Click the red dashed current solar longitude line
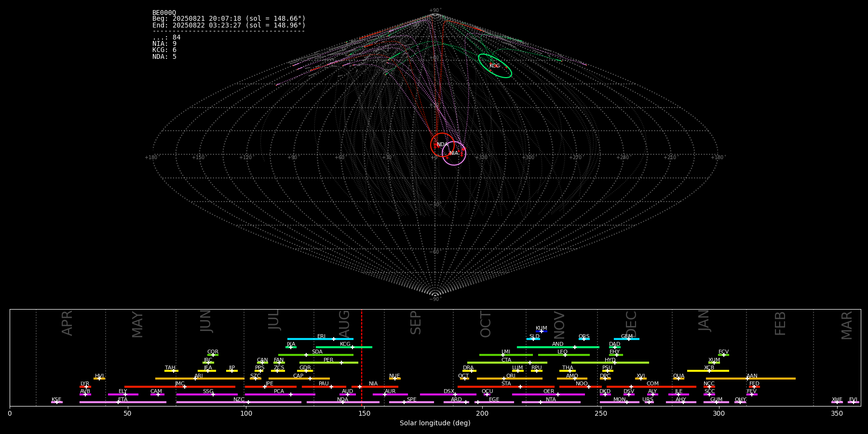 pyautogui.click(x=362, y=357)
